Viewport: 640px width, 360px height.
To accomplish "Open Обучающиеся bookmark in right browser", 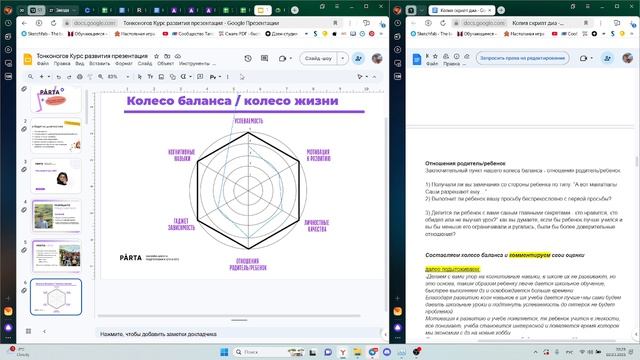I will pyautogui.click(x=476, y=33).
